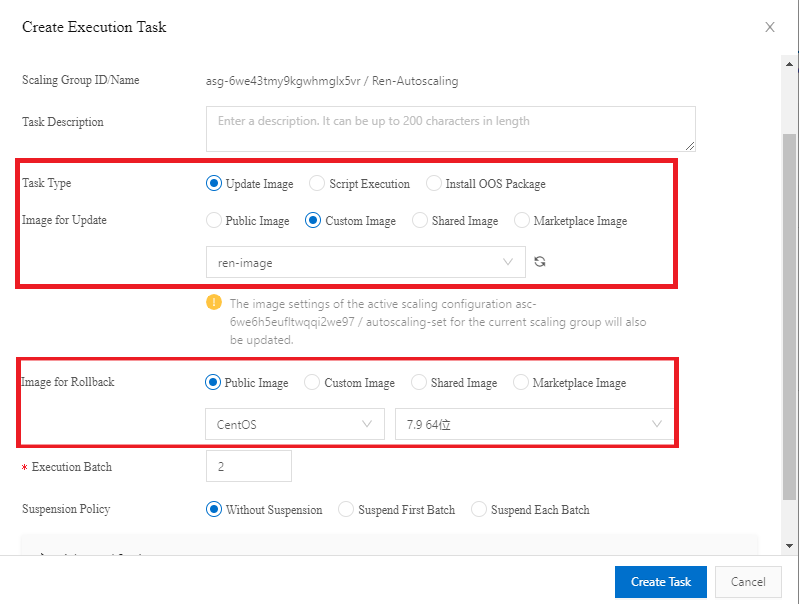
Task: Close the Create Execution Task dialog
Action: coord(769,27)
